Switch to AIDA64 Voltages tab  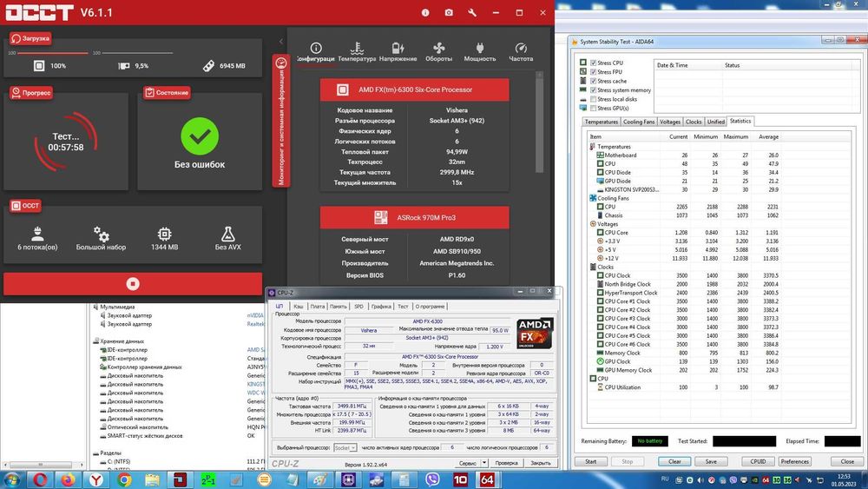(670, 122)
